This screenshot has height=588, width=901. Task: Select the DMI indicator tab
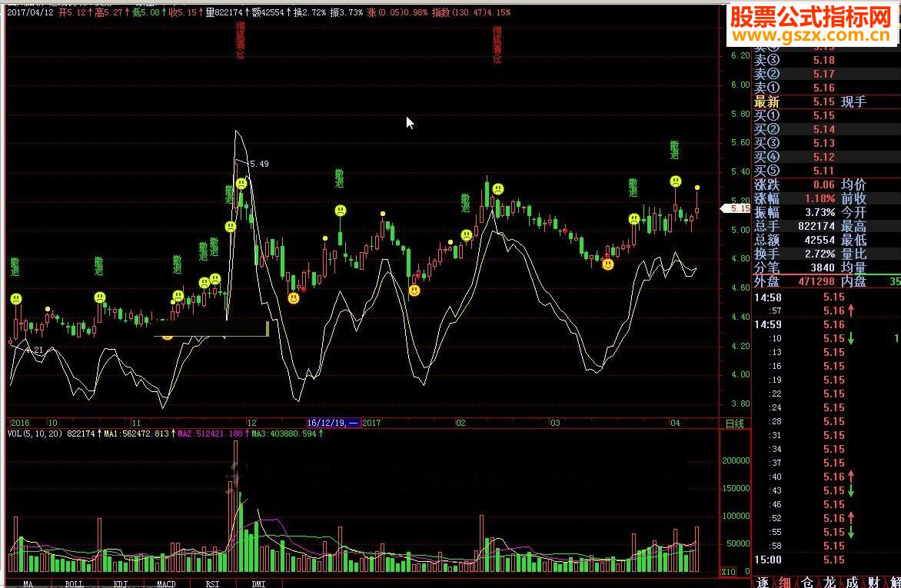coord(258,583)
